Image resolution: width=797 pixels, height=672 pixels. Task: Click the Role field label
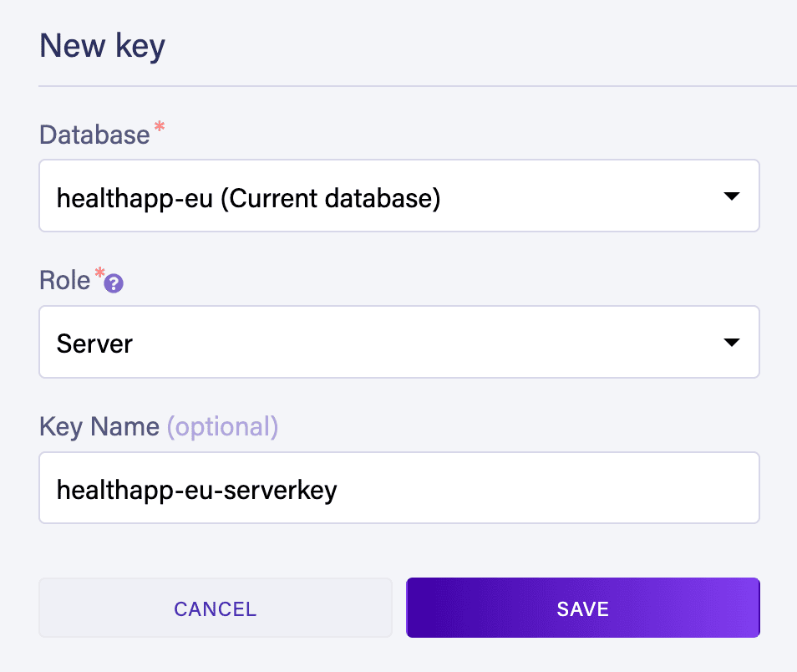64,280
